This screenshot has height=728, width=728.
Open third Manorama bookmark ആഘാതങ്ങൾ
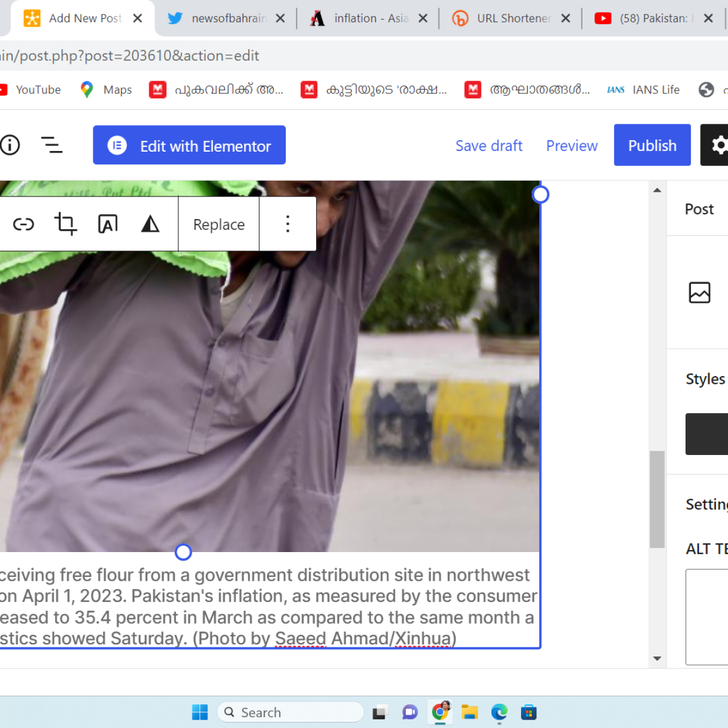coord(527,90)
